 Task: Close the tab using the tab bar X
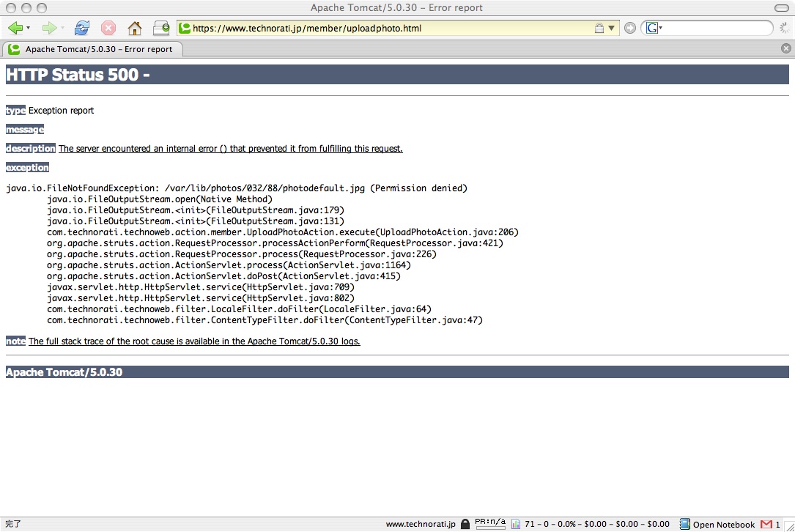pos(786,48)
